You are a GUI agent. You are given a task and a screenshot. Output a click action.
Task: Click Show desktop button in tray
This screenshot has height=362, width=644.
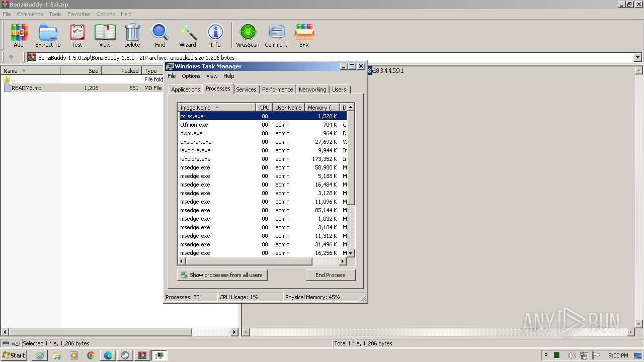(x=638, y=355)
